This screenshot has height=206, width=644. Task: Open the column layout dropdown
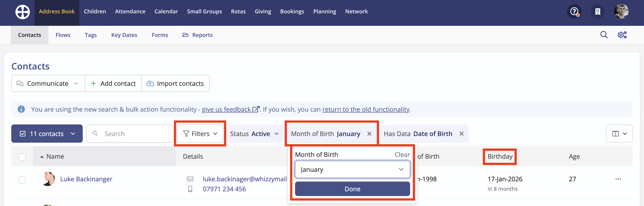click(x=619, y=134)
